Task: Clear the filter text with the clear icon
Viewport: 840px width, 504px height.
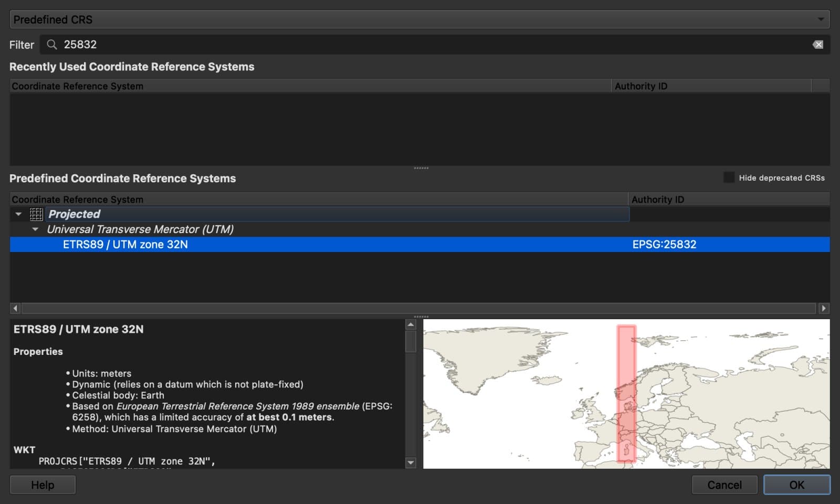Action: pyautogui.click(x=818, y=45)
